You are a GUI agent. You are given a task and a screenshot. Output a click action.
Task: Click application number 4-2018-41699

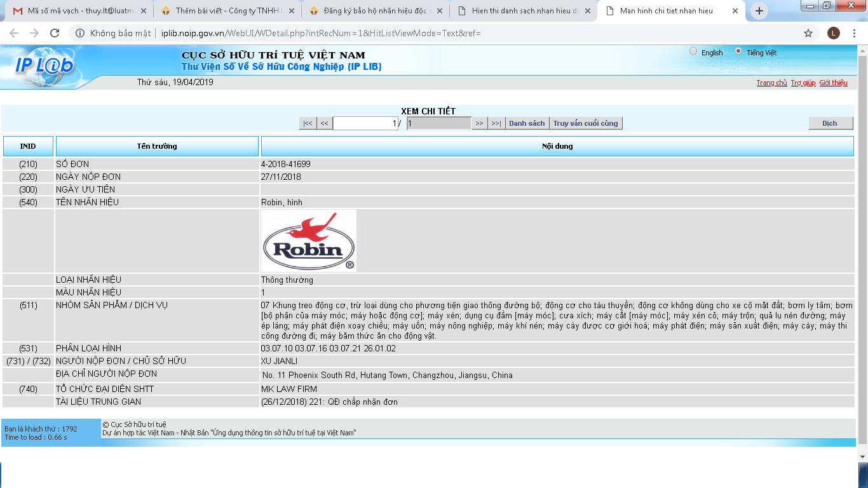[286, 164]
